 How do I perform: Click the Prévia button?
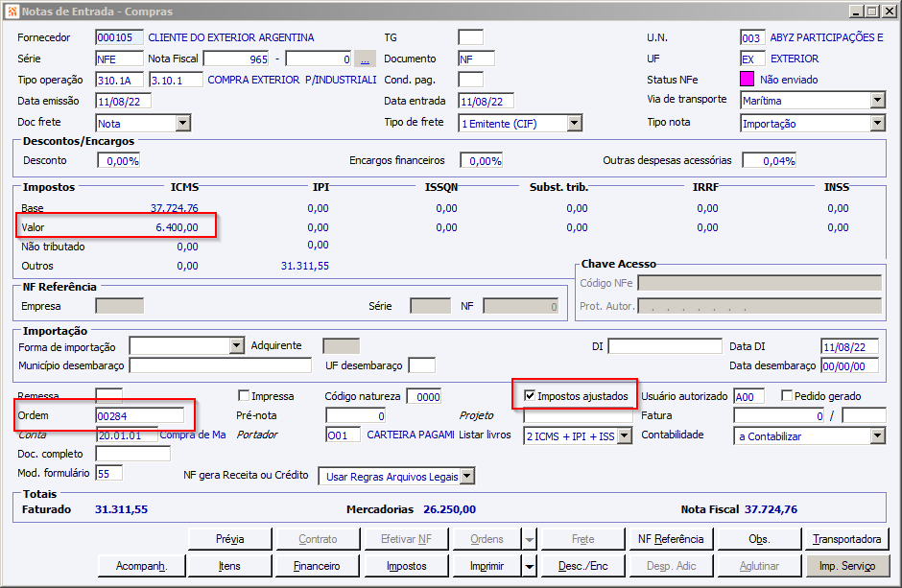click(229, 539)
